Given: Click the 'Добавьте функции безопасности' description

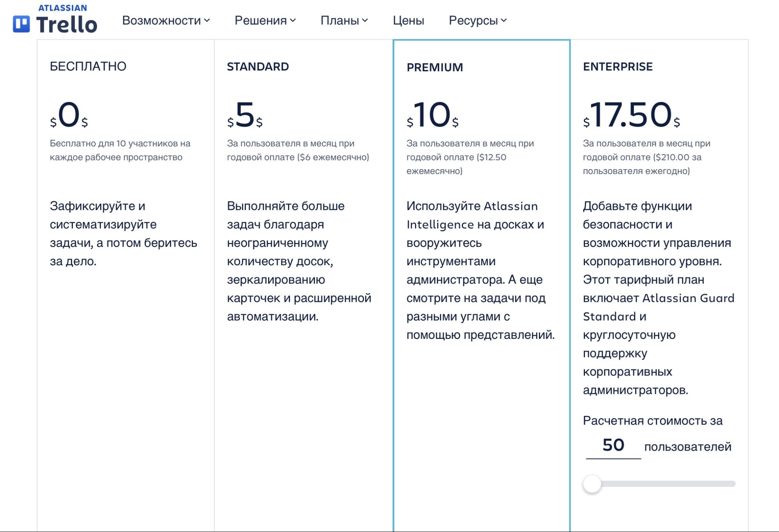Looking at the screenshot, I should coord(659,298).
